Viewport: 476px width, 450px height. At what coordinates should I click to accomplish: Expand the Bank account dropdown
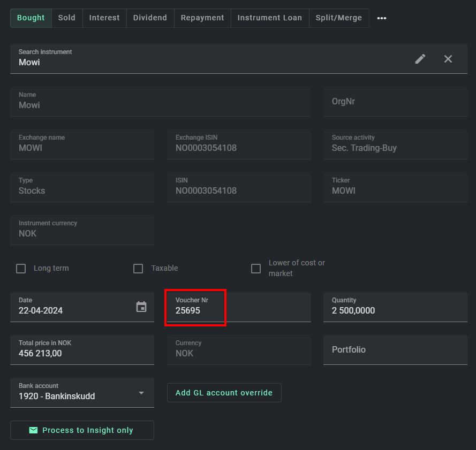[x=141, y=393]
